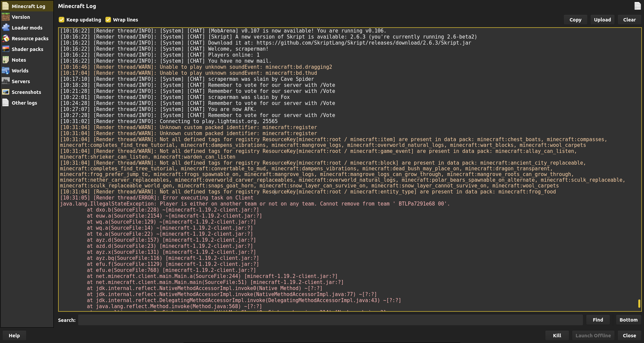The height and width of the screenshot is (343, 644).
Task: Click the Loader mods puzzle icon
Action: coord(6,28)
